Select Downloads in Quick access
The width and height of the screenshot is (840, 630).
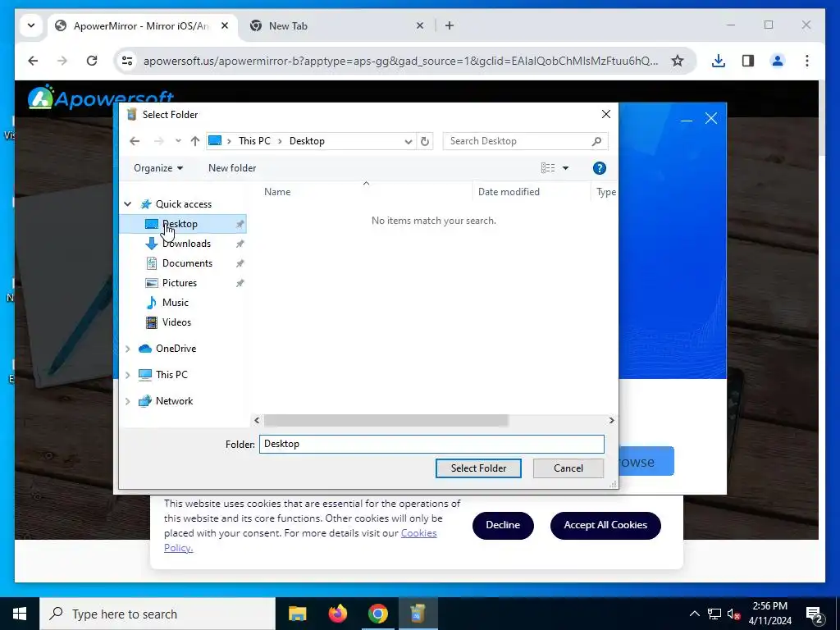click(186, 244)
